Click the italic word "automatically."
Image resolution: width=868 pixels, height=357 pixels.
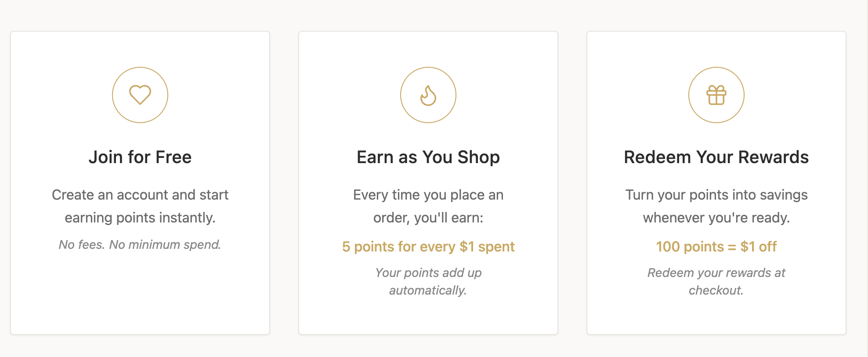[428, 290]
